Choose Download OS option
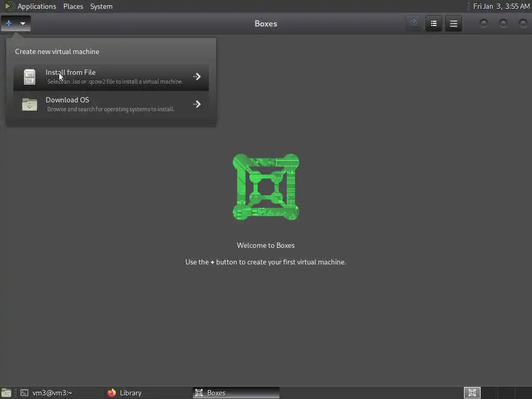Screen dimensions: 532x399 (x=111, y=104)
